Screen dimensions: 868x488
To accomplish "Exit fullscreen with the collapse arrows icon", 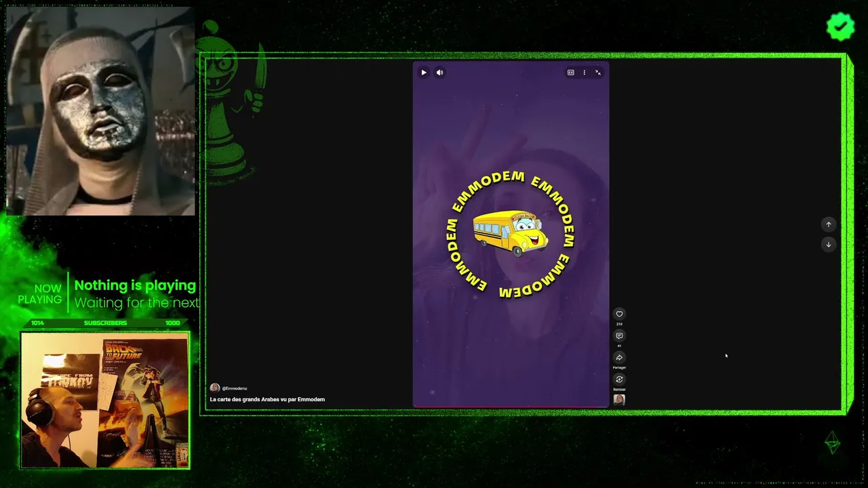I will click(x=598, y=73).
